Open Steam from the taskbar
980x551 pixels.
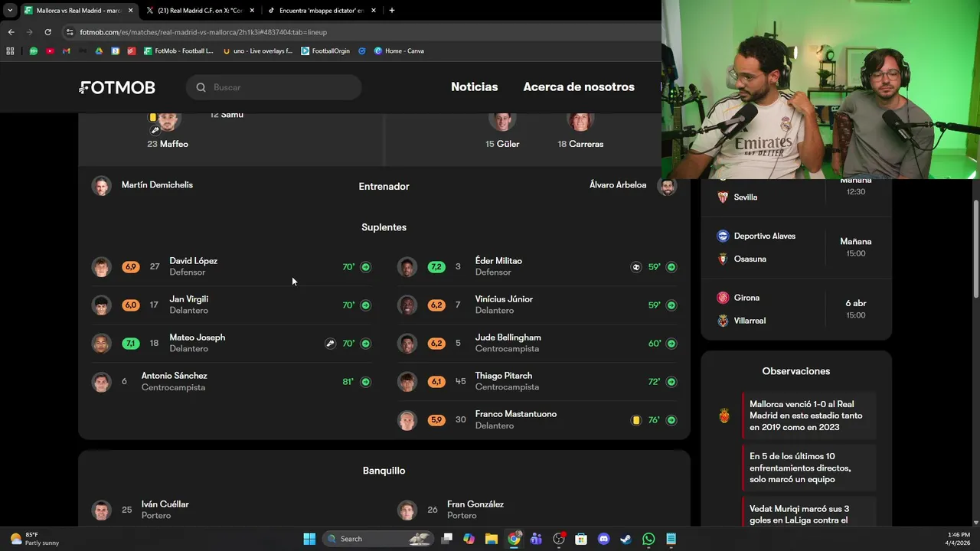(626, 539)
